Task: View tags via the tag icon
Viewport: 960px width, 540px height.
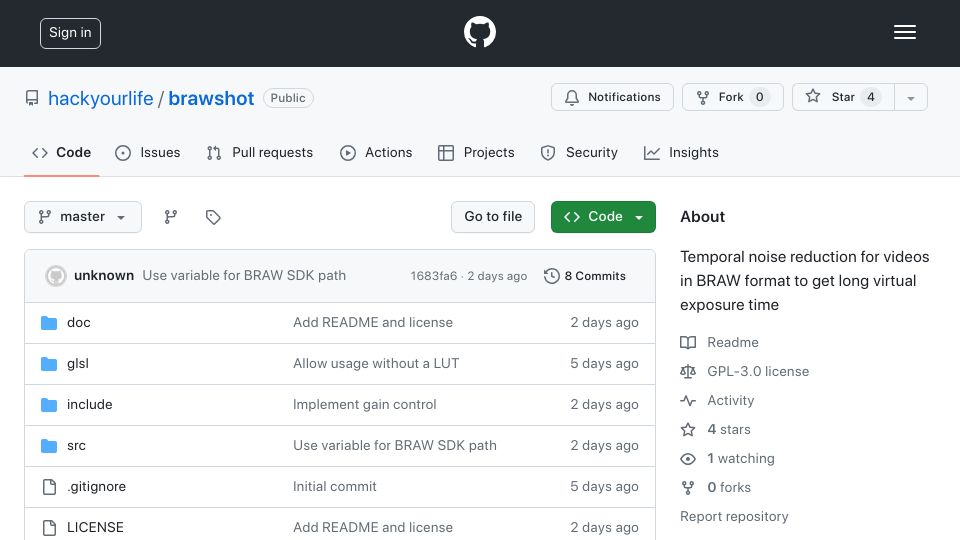Action: [x=213, y=217]
